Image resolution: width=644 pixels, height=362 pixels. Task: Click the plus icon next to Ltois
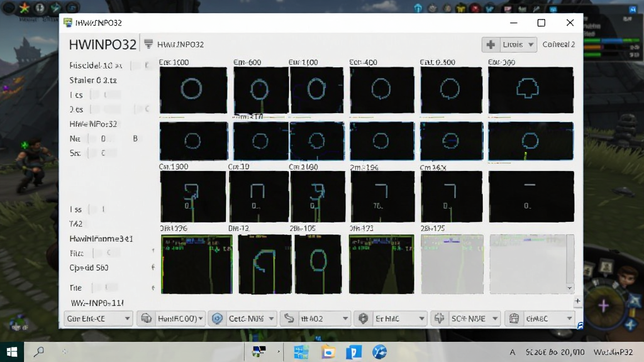491,45
